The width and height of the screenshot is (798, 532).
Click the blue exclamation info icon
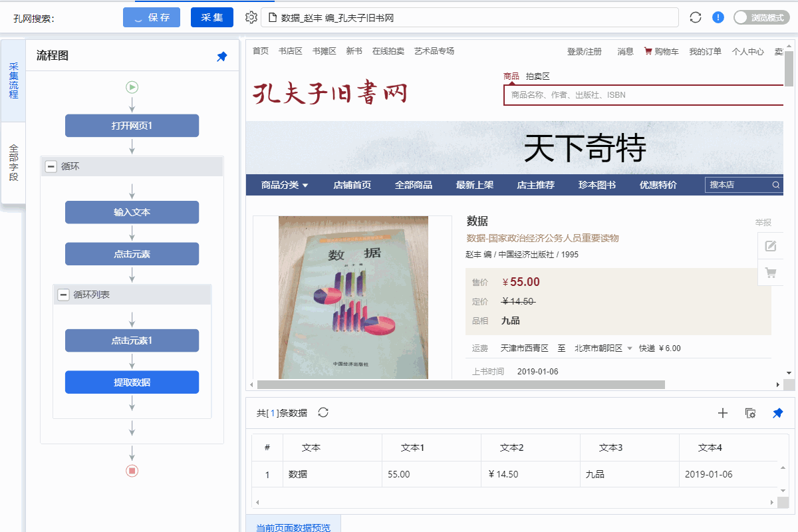click(718, 17)
